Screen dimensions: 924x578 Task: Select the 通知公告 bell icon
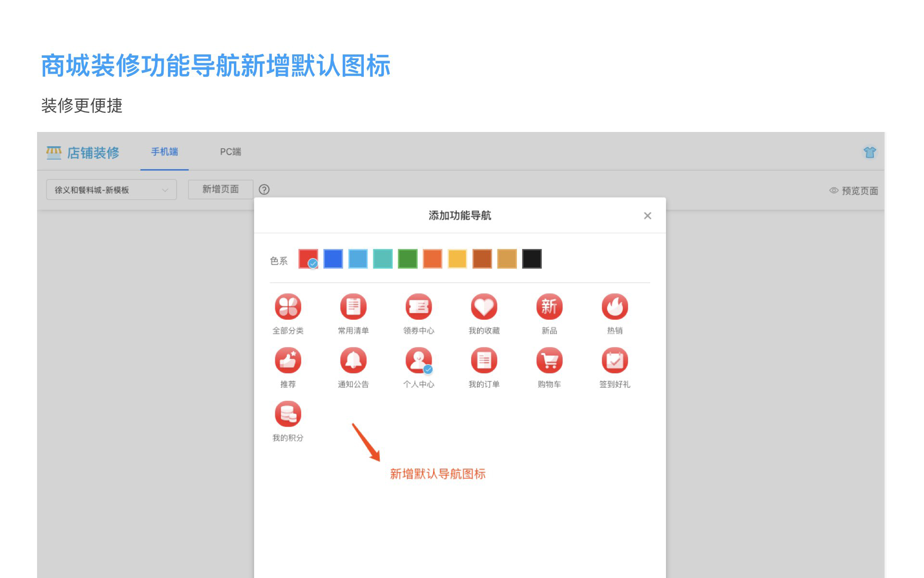[353, 360]
